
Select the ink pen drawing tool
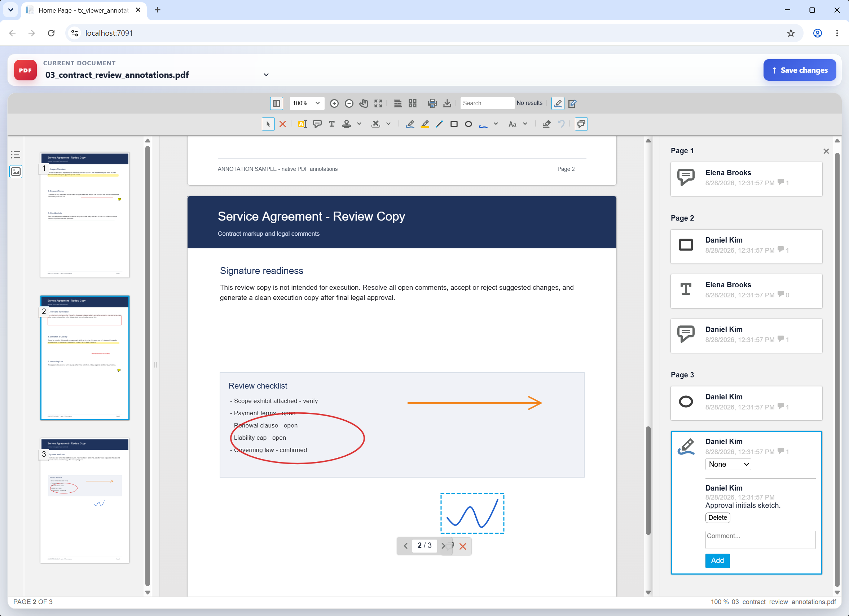pyautogui.click(x=410, y=124)
